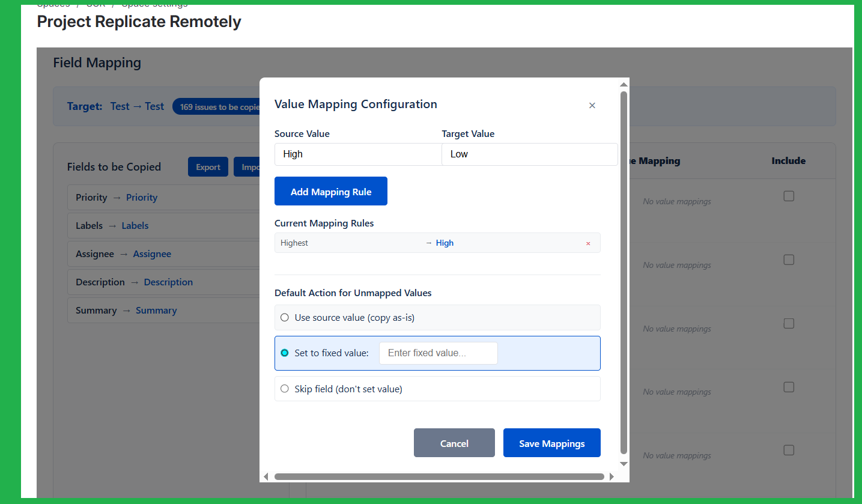Save Mappings in the dialog
Screen dimensions: 862x504
coord(551,443)
